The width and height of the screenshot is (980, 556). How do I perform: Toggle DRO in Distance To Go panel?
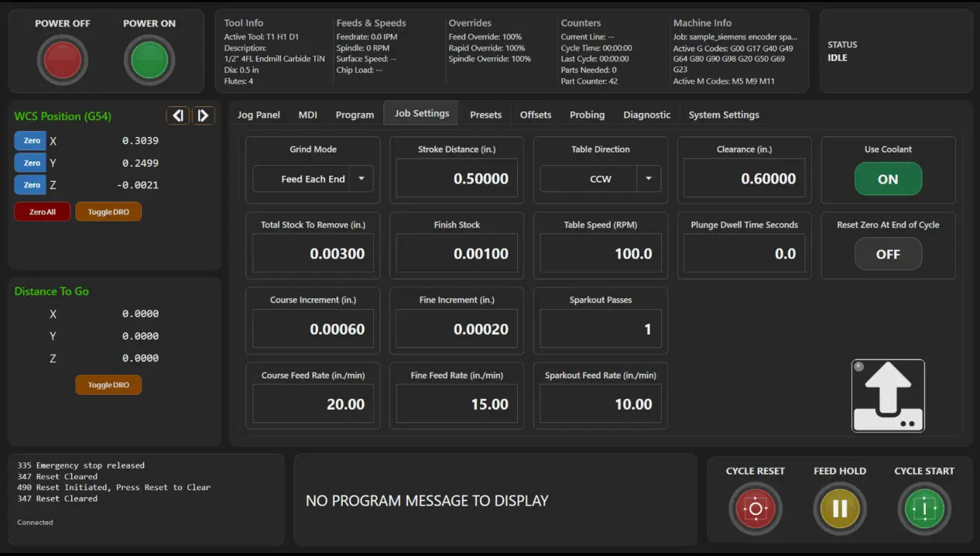click(108, 385)
